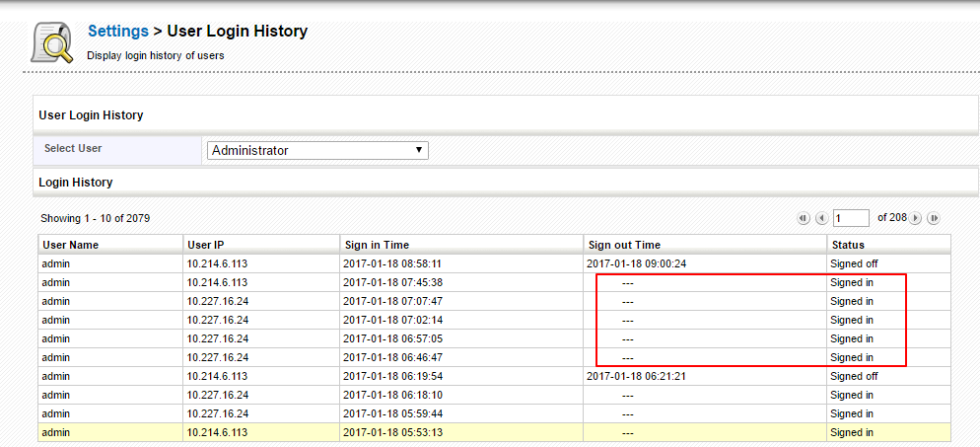The image size is (980, 447).
Task: Click the User Login History magnifier icon
Action: click(52, 41)
